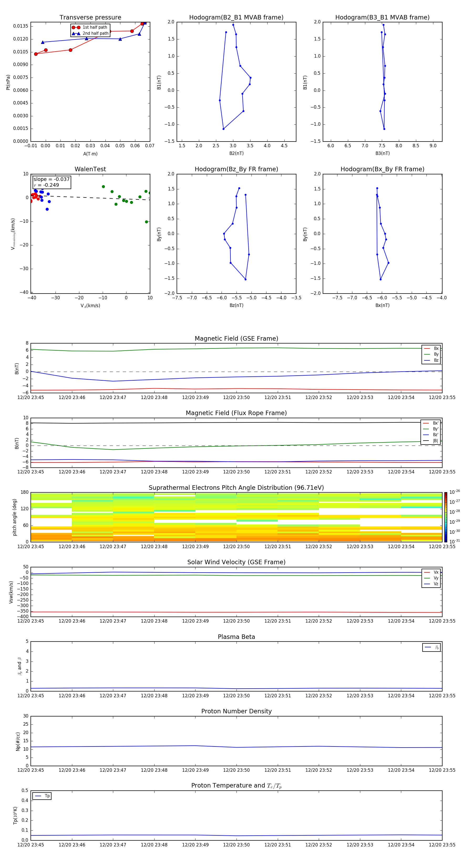The image size is (473, 868).
Task: Click the 'pitch angle (deg)' y-axis label
Action: (x=14, y=517)
